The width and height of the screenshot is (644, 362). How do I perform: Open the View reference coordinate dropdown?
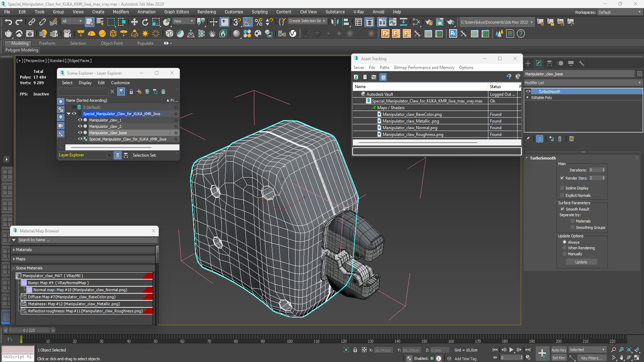[183, 21]
